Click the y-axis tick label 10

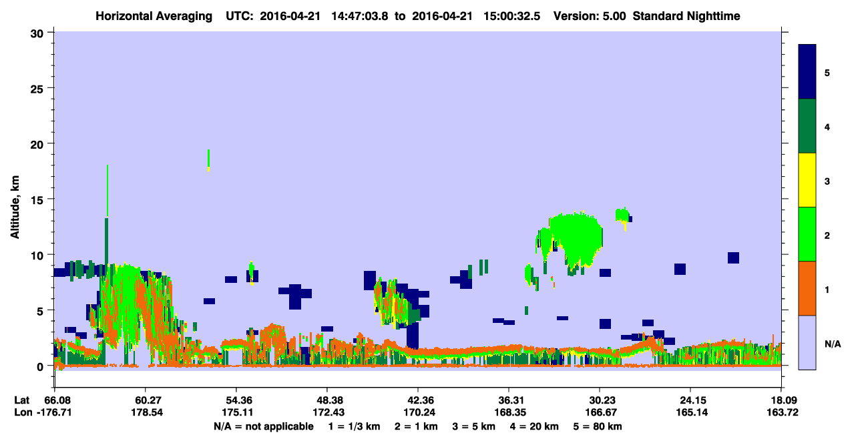point(39,255)
